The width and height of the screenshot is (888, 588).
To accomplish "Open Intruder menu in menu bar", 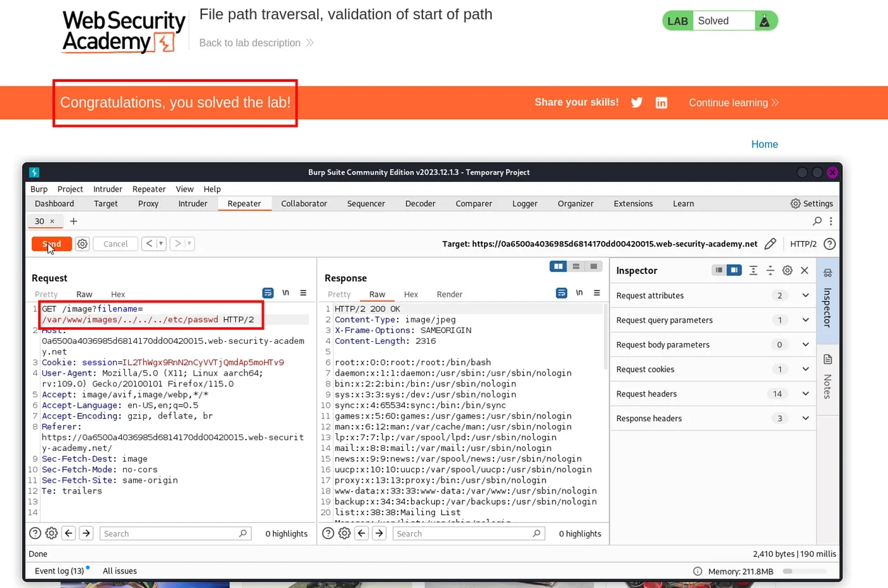I will [108, 189].
